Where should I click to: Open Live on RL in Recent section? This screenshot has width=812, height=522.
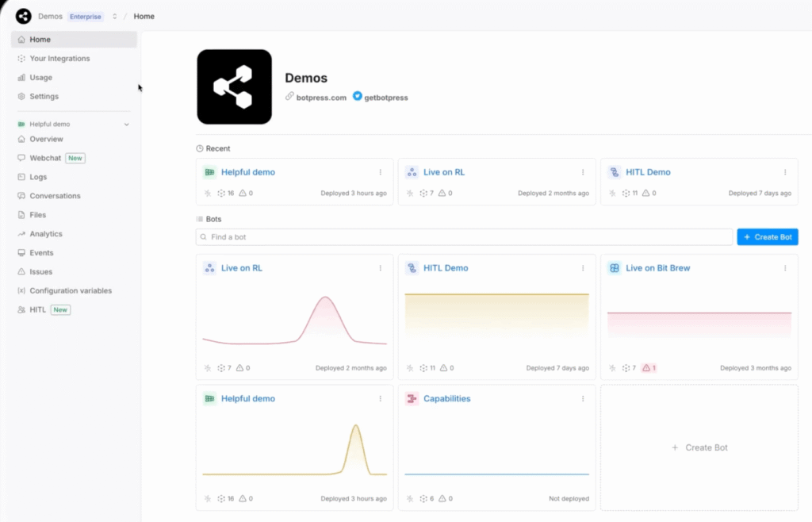click(x=444, y=172)
